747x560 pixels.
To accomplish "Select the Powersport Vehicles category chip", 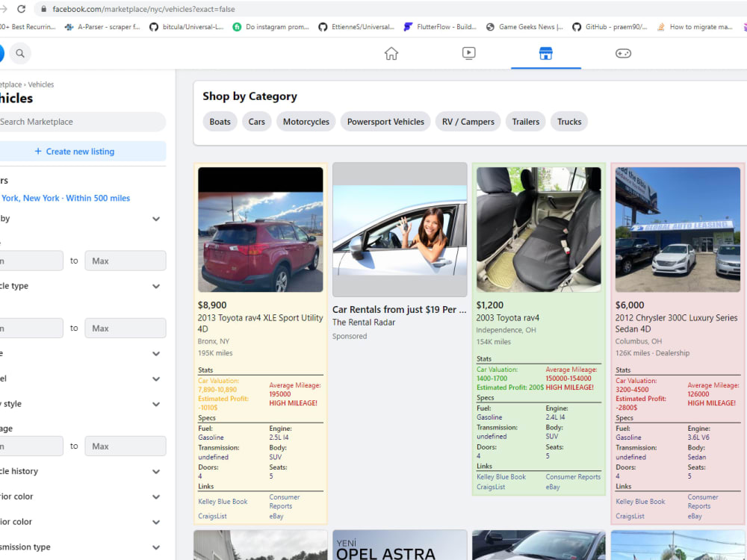I will [x=385, y=122].
